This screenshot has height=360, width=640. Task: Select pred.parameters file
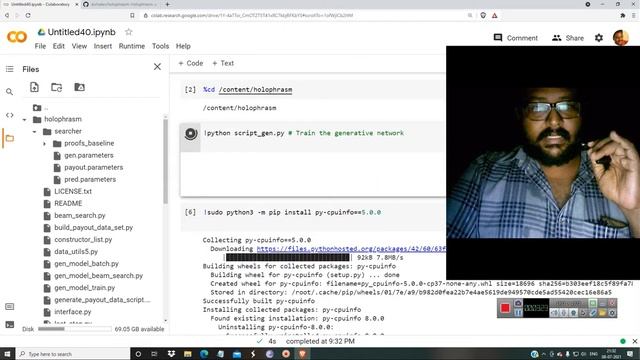(x=90, y=180)
